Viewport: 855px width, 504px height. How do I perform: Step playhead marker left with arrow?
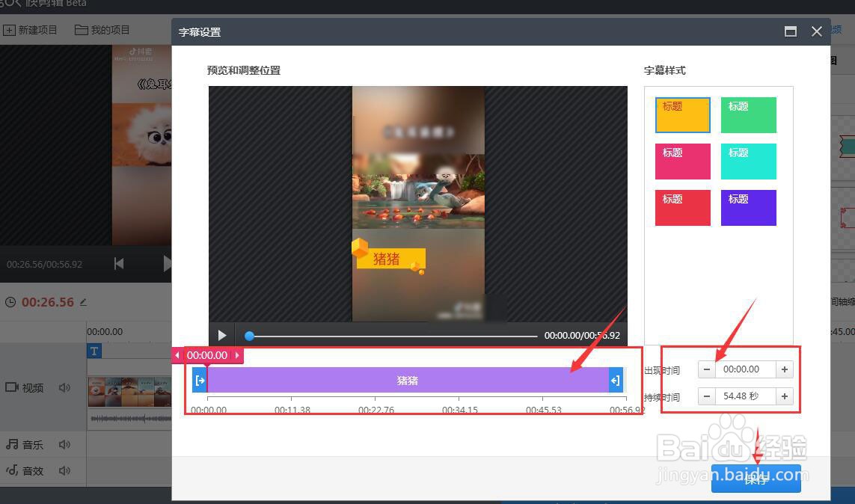pos(177,355)
